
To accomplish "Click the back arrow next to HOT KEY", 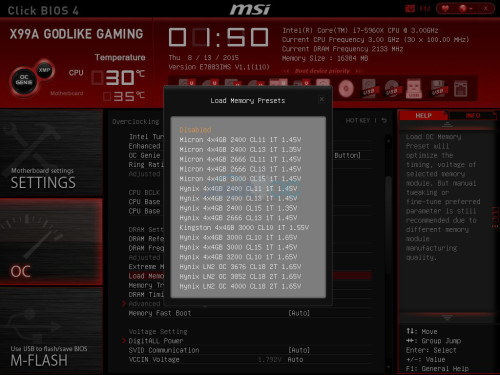I will (384, 120).
